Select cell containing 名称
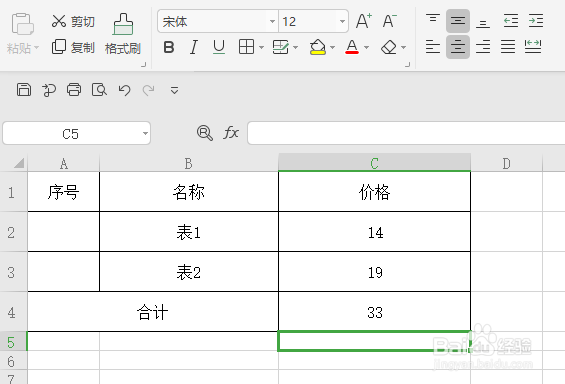Screen dimensions: 565x384 189,192
